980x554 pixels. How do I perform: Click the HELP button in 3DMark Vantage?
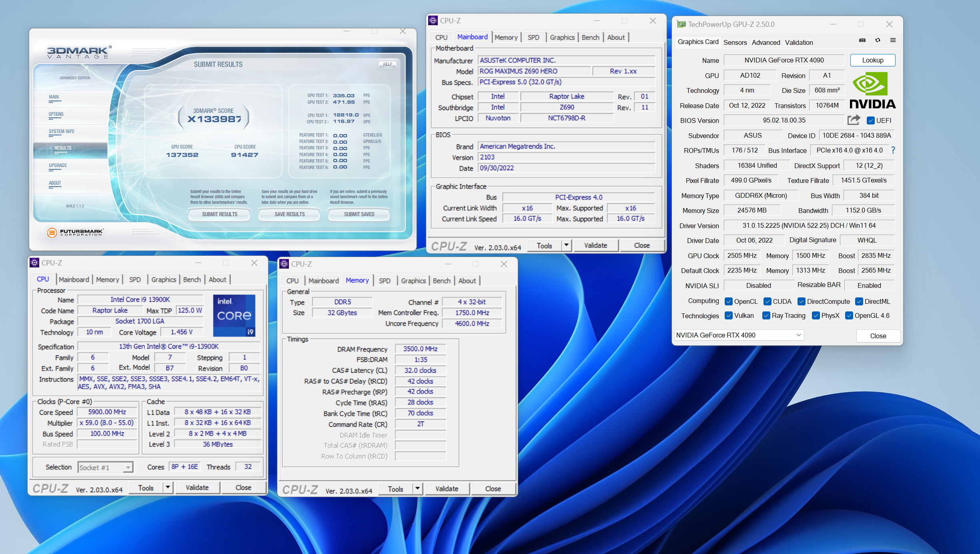tap(387, 64)
